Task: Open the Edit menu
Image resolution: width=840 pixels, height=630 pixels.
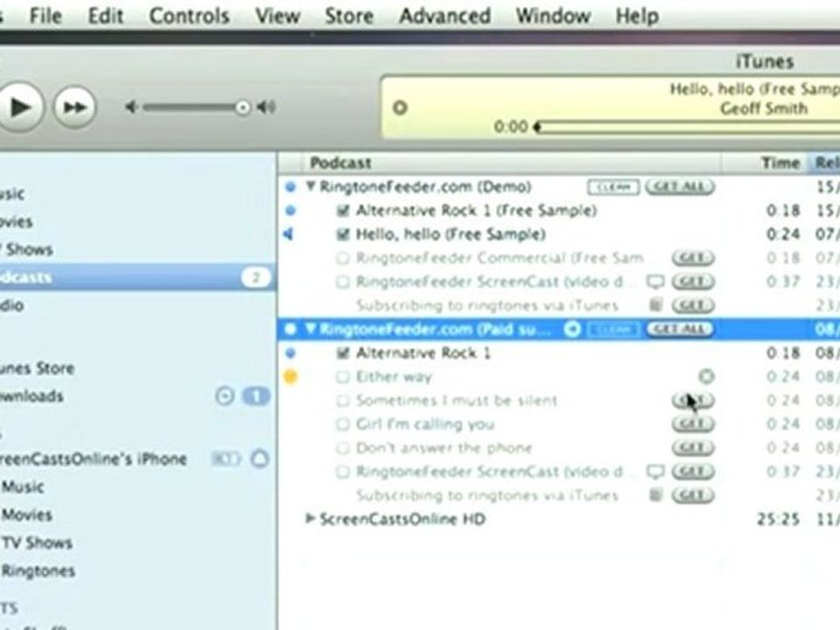Action: [106, 16]
